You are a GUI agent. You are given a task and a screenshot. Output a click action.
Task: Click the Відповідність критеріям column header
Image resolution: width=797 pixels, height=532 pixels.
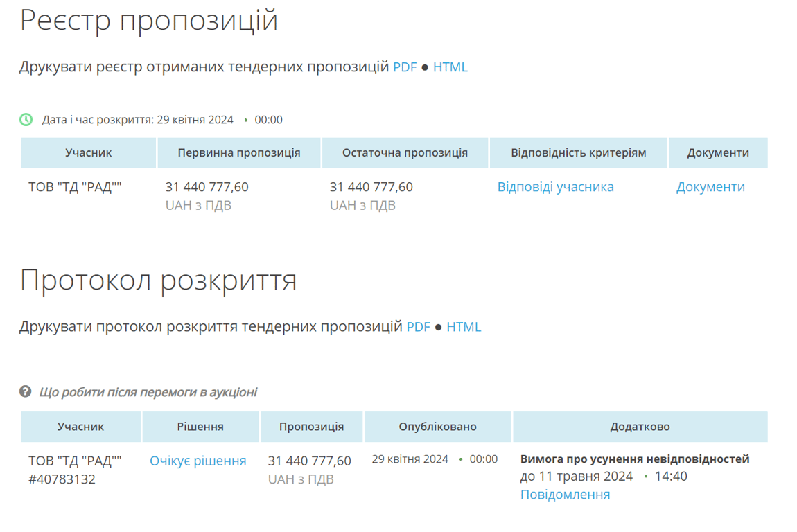click(578, 152)
